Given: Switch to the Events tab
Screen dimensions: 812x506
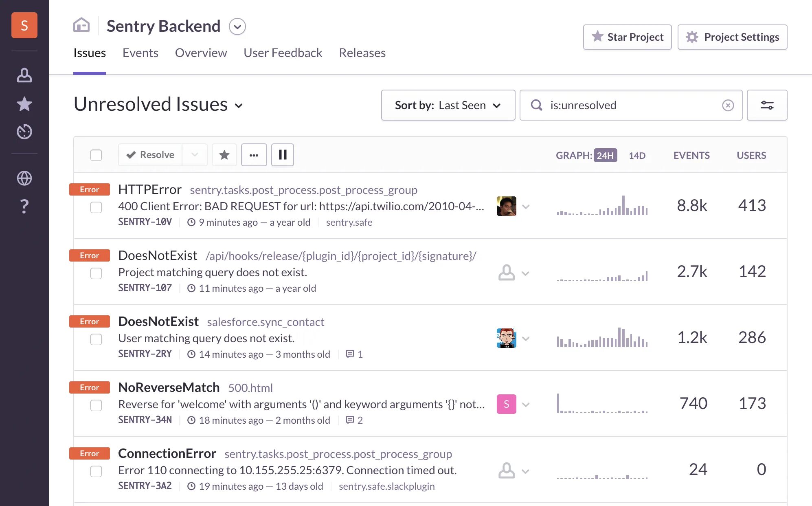Looking at the screenshot, I should pyautogui.click(x=140, y=53).
